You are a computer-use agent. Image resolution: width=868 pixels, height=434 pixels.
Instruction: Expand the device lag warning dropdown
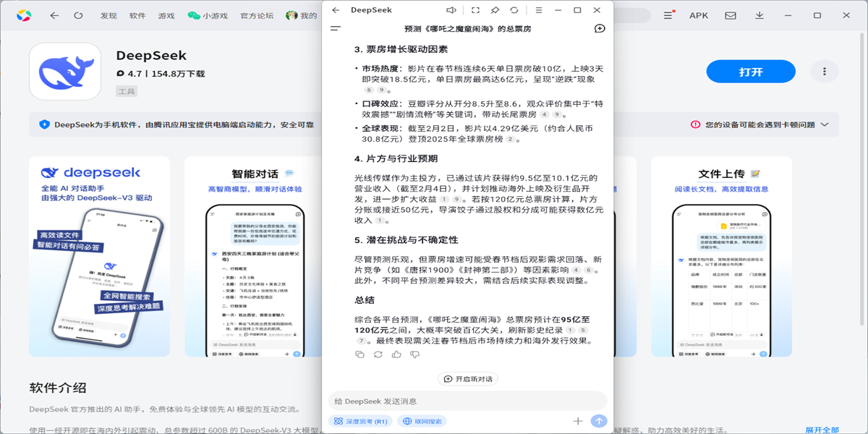[824, 124]
